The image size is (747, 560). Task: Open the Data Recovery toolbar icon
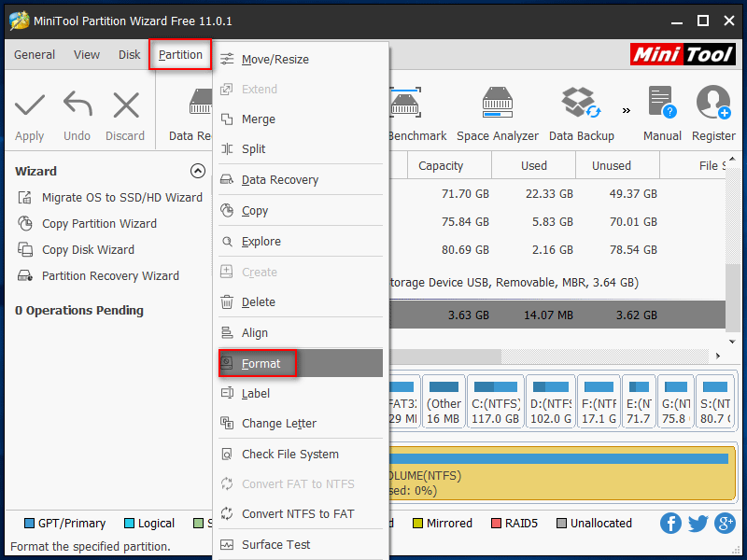coord(201,102)
